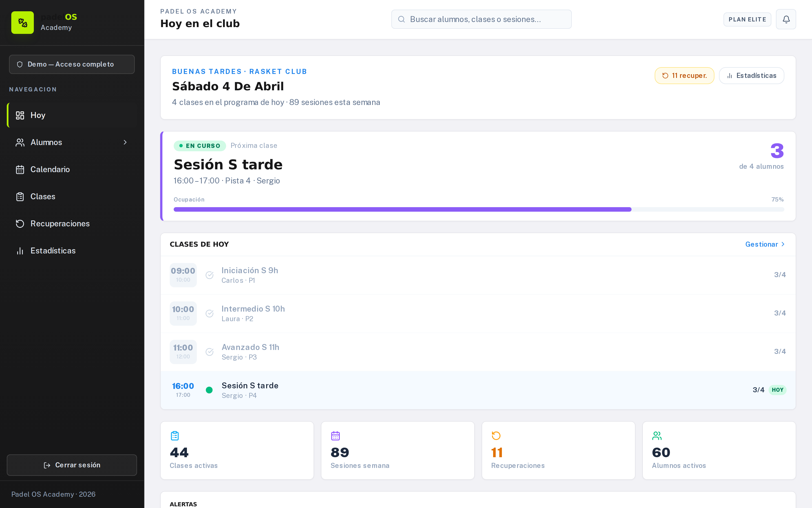Click the 16:00 time label
Screen dimensions: 812x508
tap(183, 386)
